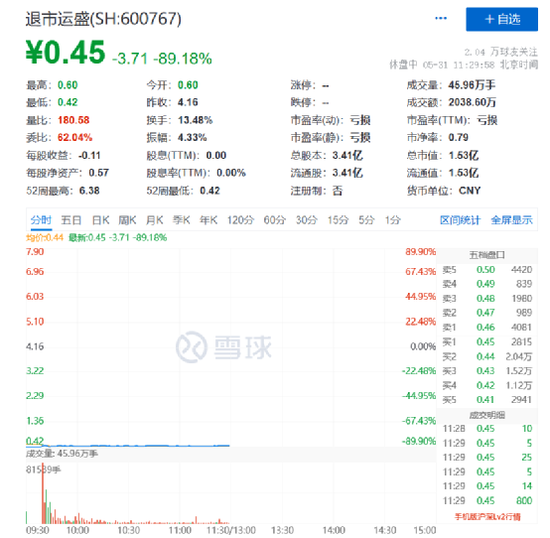Open the three-dot more options menu
This screenshot has height=538, width=550.
tap(441, 18)
